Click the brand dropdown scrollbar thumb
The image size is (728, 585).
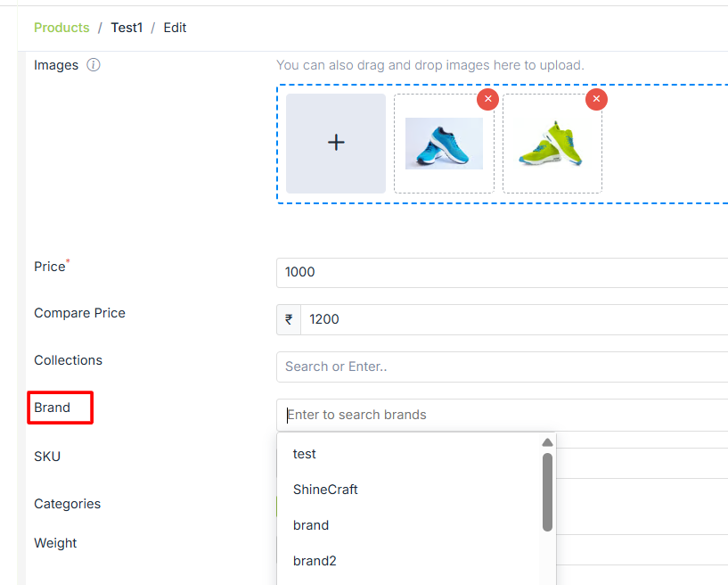[x=547, y=490]
